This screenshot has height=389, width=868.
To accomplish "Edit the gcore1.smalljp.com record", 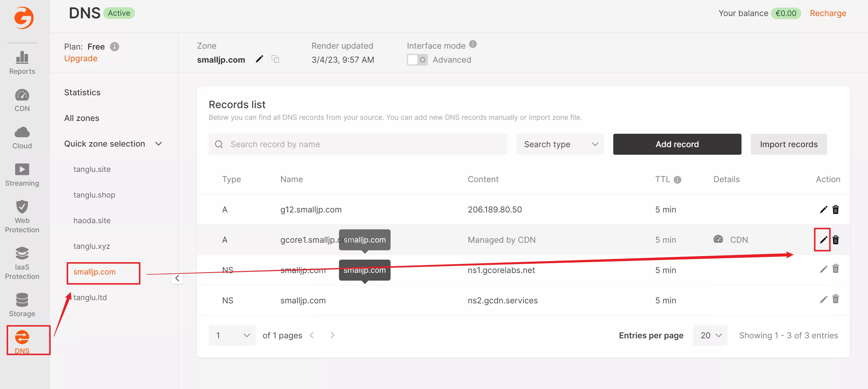I will pyautogui.click(x=823, y=240).
